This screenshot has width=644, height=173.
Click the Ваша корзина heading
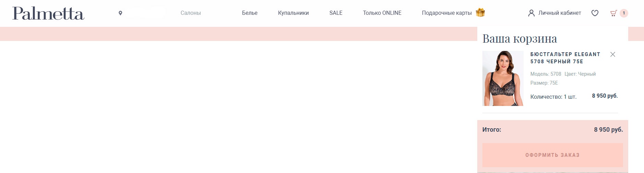[x=519, y=39]
